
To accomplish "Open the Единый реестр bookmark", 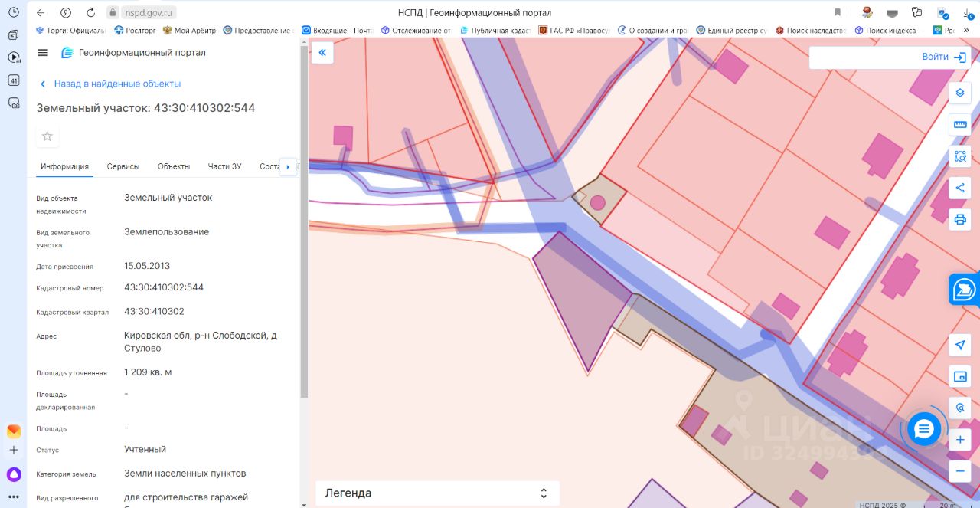I will coord(731,31).
